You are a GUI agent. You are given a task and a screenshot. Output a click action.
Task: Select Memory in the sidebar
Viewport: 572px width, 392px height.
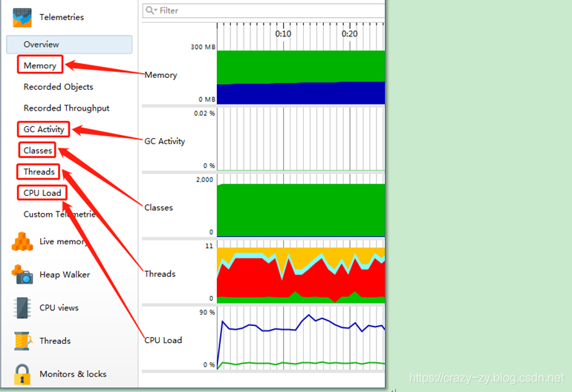[x=40, y=65]
